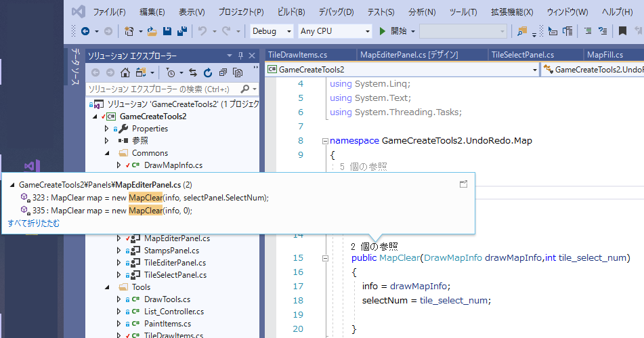The height and width of the screenshot is (338, 644).
Task: Refresh the Solution Explorer tree
Action: (207, 72)
